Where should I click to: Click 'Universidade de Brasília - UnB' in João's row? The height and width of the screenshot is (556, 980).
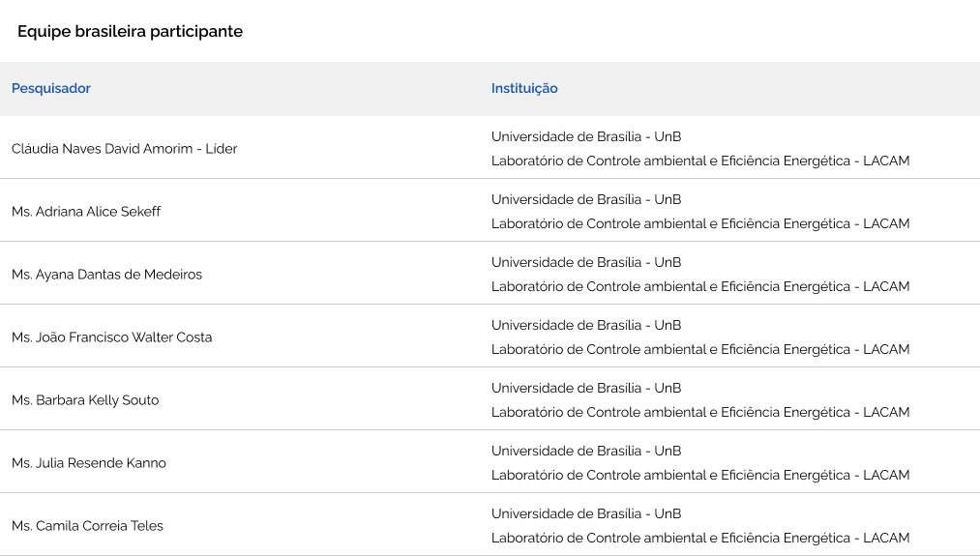click(x=586, y=326)
